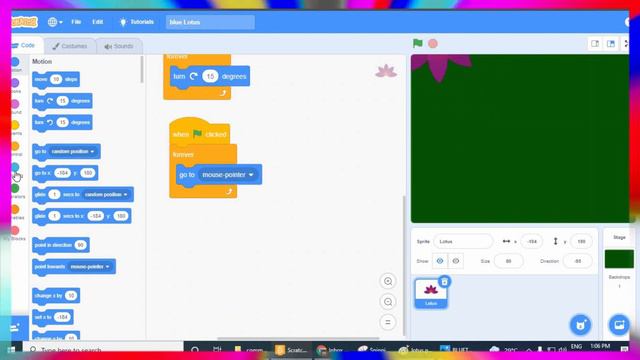Click the block palette vertical scrollbar
The image size is (640, 360).
coord(142,69)
